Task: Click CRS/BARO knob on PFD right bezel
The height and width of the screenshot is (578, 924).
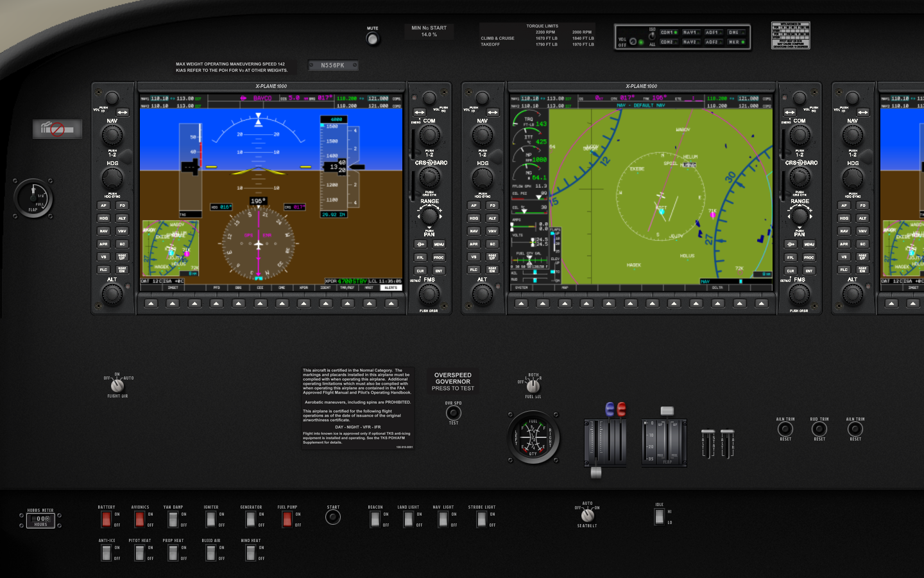Action: [429, 177]
